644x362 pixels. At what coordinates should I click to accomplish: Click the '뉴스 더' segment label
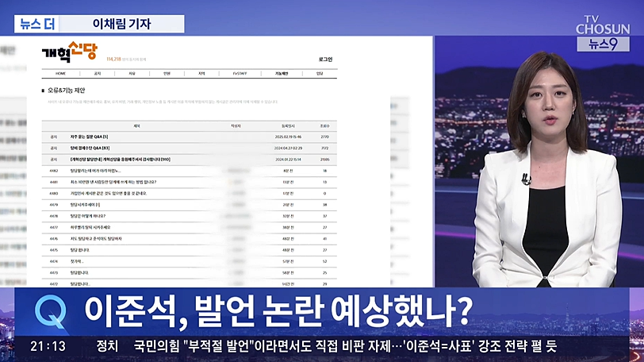pyautogui.click(x=37, y=24)
